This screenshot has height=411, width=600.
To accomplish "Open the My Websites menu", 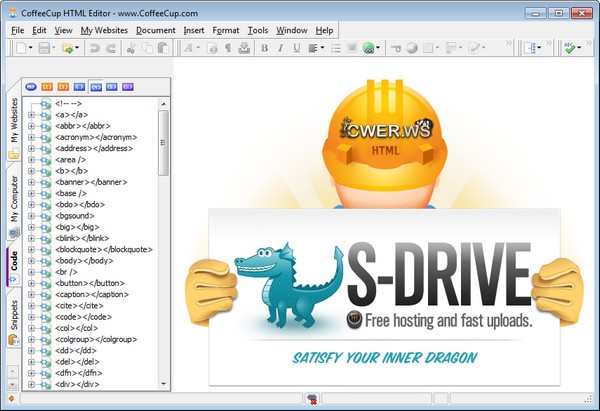I will click(x=104, y=31).
